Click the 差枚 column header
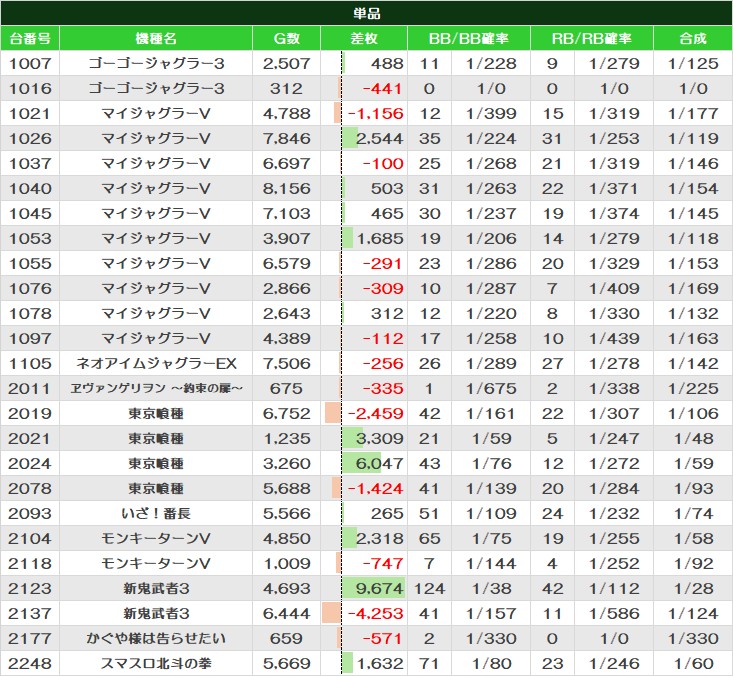This screenshot has width=733, height=676. click(x=364, y=38)
